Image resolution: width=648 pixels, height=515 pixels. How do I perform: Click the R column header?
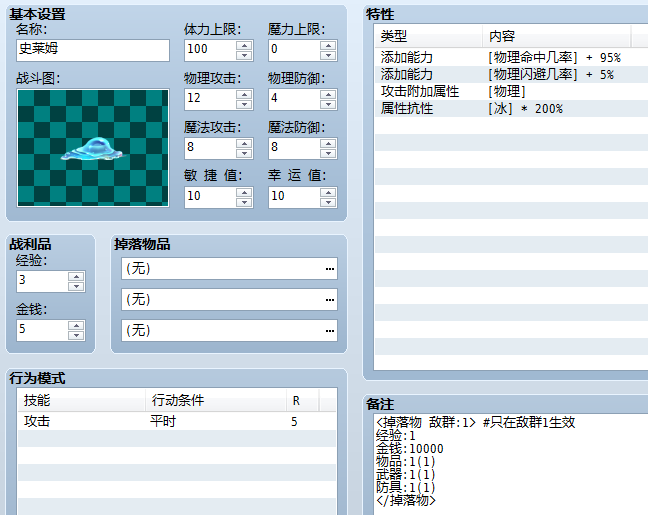pos(303,400)
